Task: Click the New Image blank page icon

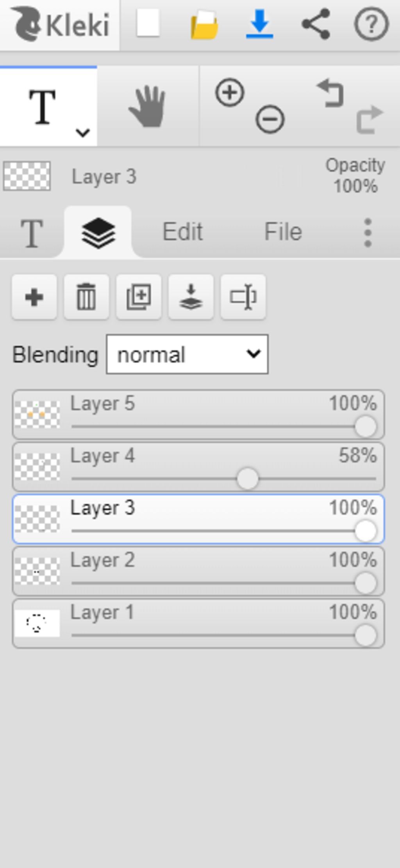Action: click(148, 24)
